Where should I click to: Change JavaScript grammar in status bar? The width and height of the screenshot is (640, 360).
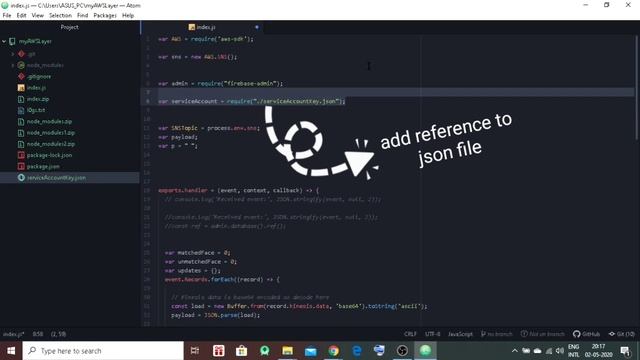coord(460,334)
